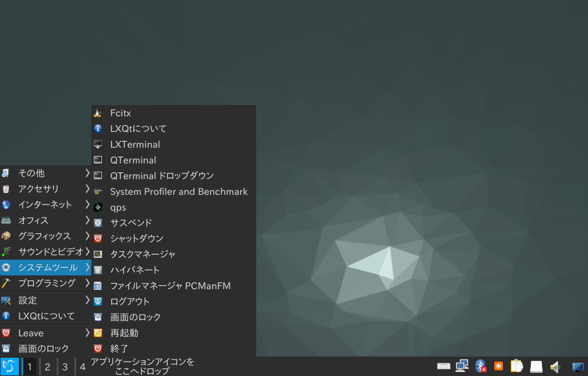
Task: Start LXTerminal
Action: (174, 144)
